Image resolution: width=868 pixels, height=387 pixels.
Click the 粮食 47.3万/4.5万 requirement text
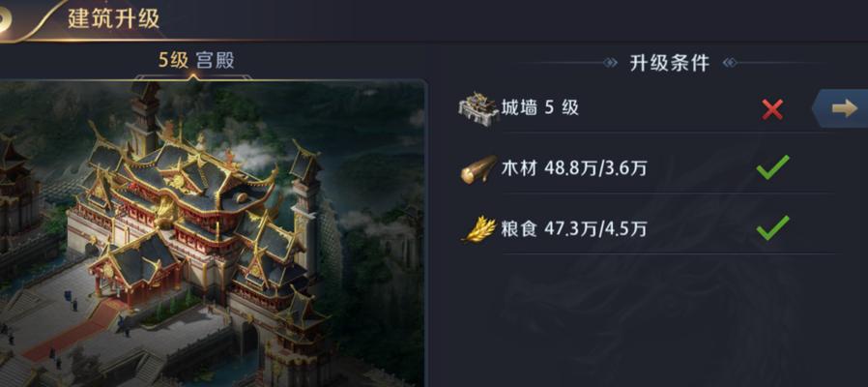tap(574, 228)
